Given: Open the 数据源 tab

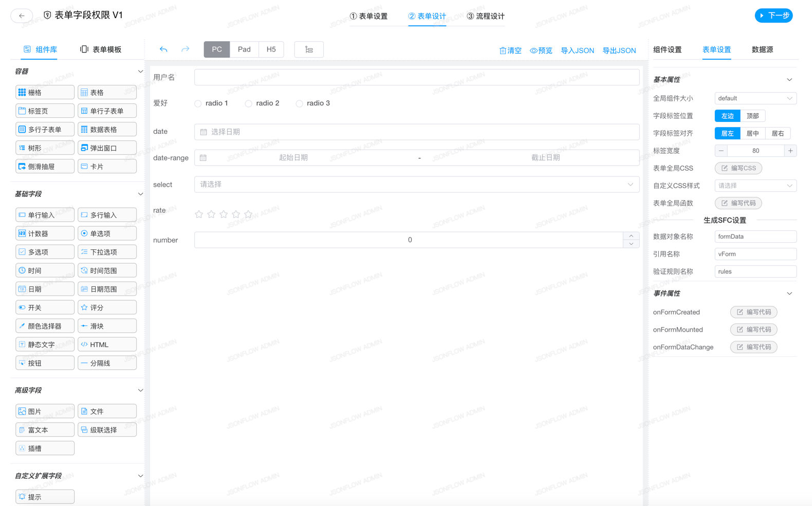Looking at the screenshot, I should click(762, 49).
